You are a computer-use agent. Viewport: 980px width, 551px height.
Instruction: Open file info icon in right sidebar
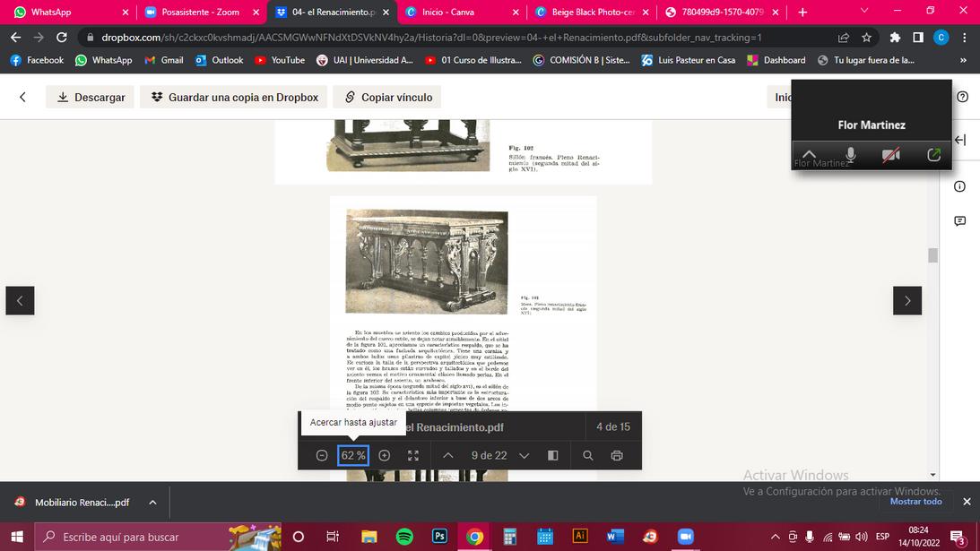click(960, 186)
